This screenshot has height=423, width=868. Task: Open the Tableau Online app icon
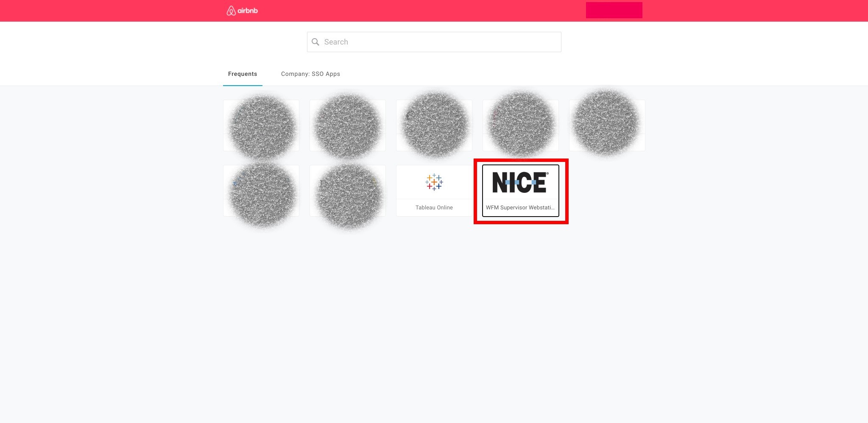pos(434,182)
